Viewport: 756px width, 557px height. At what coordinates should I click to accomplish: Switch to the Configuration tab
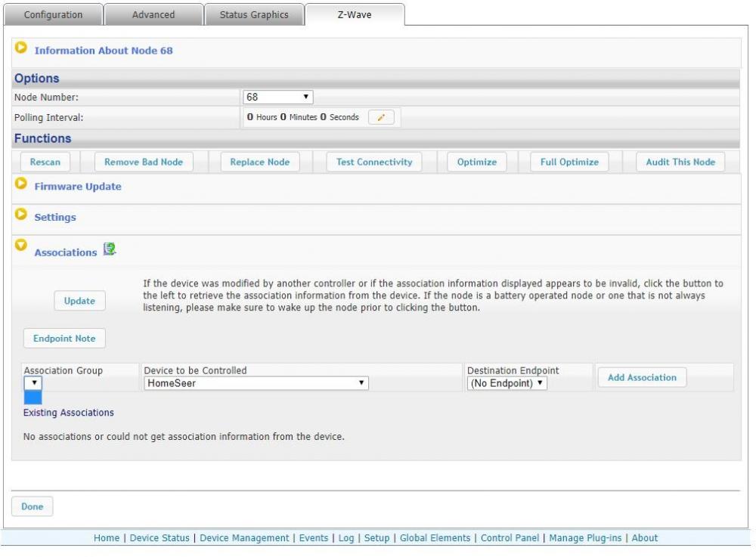(53, 15)
